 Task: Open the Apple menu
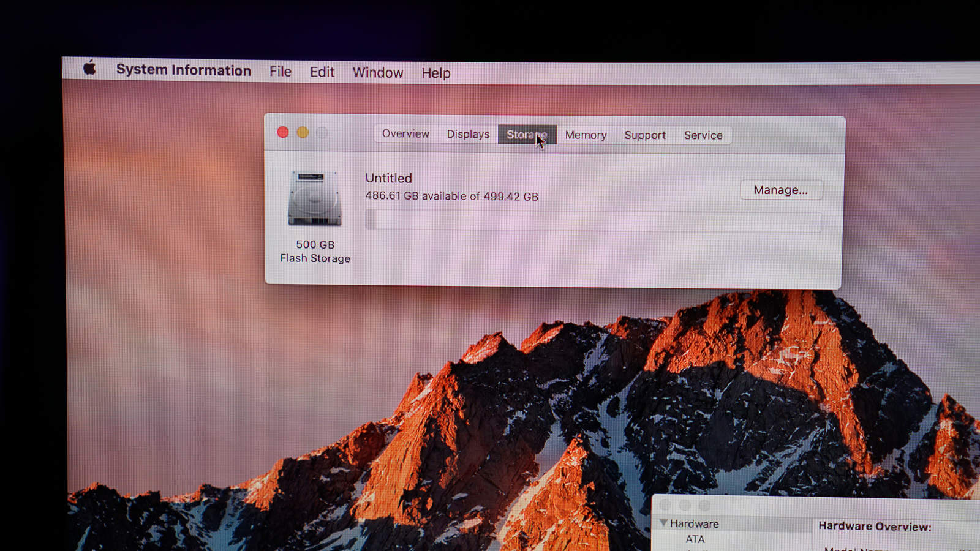pyautogui.click(x=89, y=68)
